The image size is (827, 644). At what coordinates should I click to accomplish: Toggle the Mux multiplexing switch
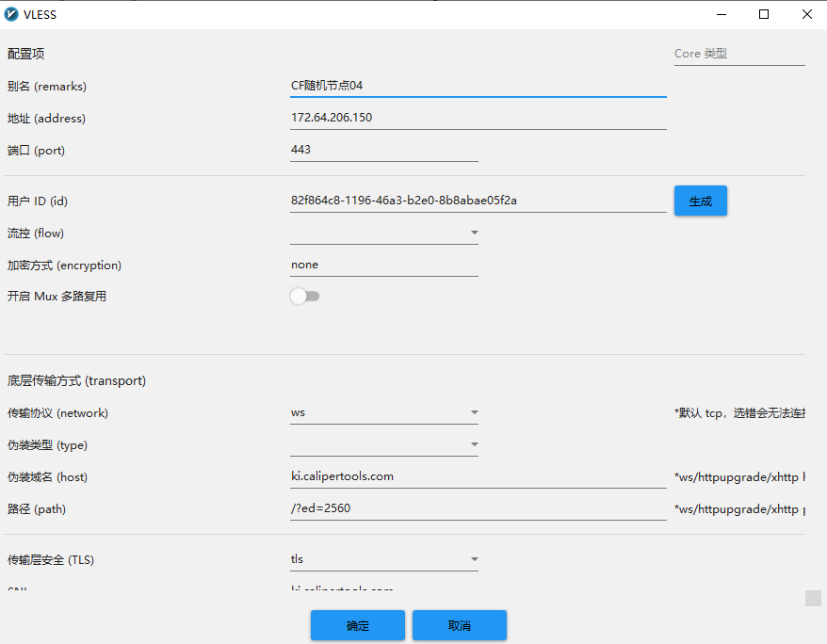(304, 297)
